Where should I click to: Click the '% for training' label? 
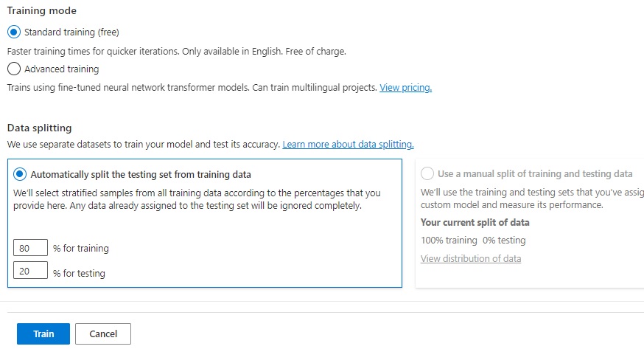[x=81, y=249]
